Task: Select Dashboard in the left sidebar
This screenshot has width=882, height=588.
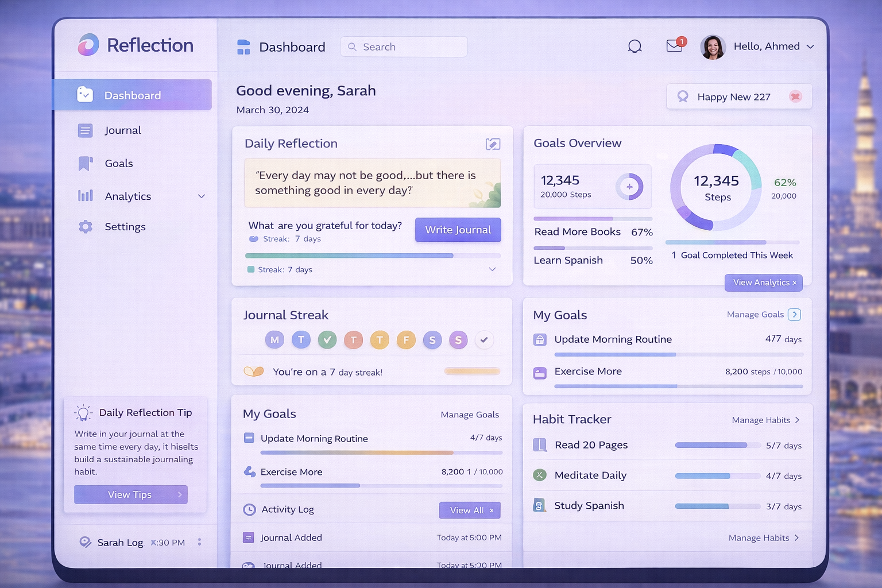Action: [x=131, y=95]
